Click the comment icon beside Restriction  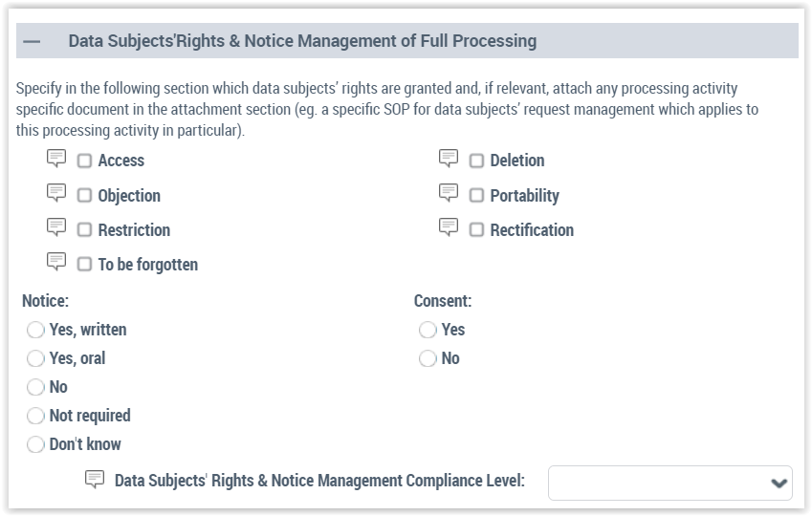pyautogui.click(x=56, y=227)
